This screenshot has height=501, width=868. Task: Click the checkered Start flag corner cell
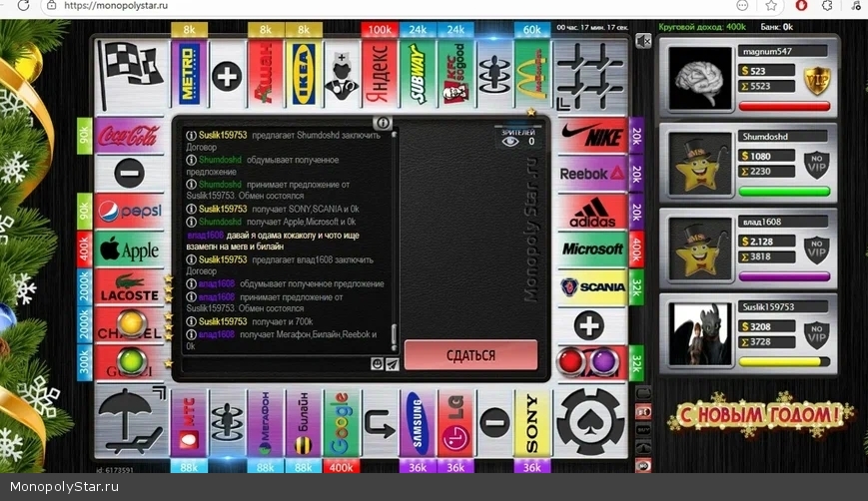point(131,75)
